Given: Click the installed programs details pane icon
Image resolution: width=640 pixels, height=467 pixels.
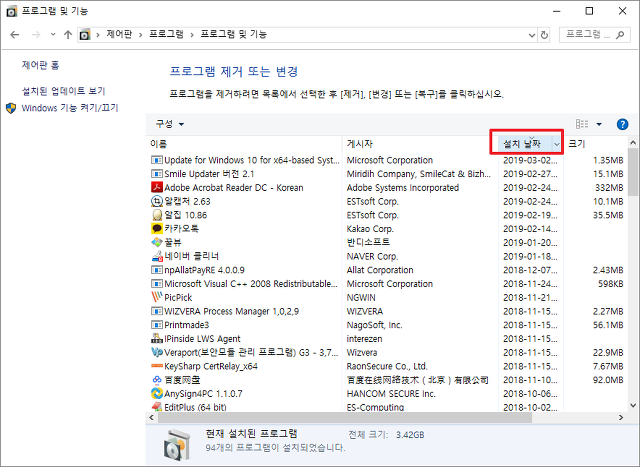Looking at the screenshot, I should coord(177,445).
